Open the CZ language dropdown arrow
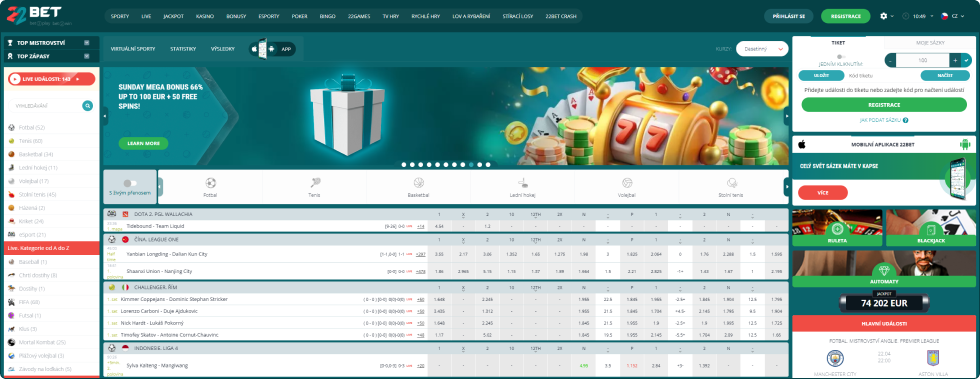The height and width of the screenshot is (379, 980). (x=963, y=16)
